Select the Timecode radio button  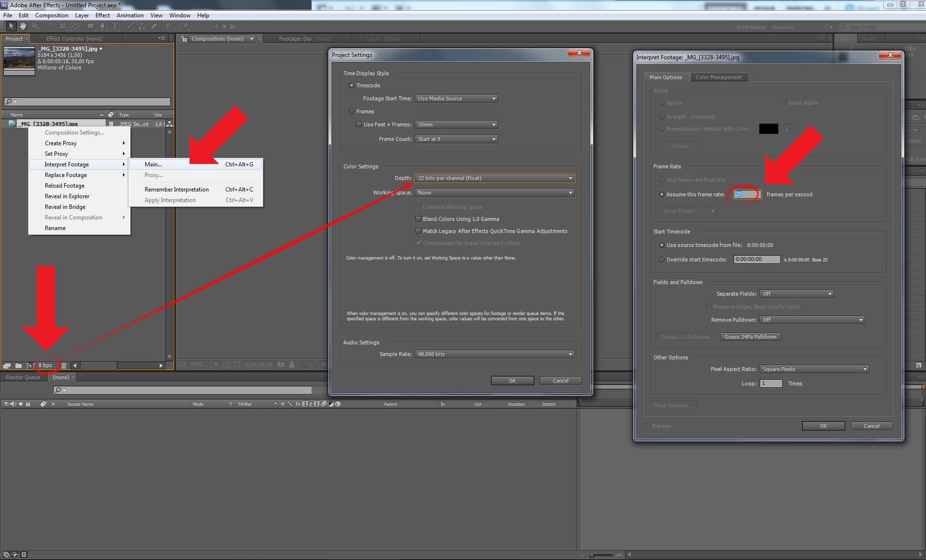pos(351,85)
